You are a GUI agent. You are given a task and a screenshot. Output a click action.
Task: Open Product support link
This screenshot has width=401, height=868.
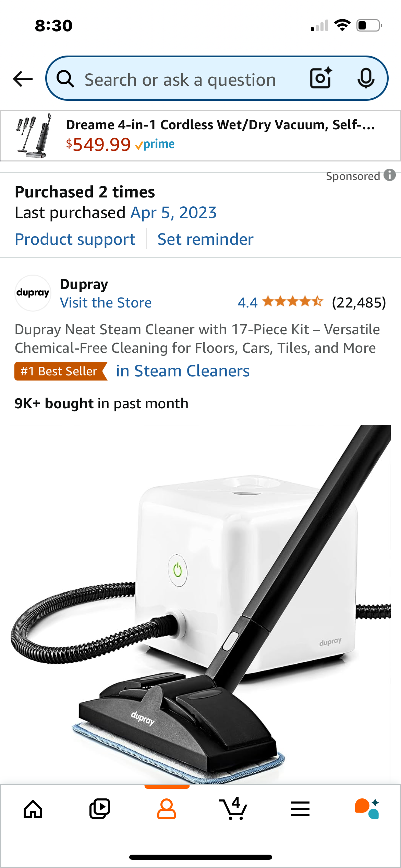(x=75, y=239)
